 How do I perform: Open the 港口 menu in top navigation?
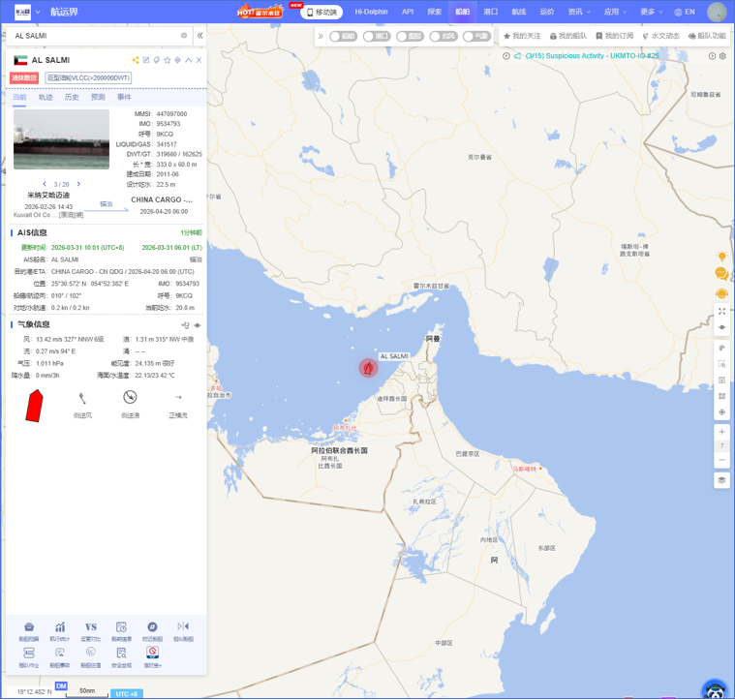pos(490,13)
